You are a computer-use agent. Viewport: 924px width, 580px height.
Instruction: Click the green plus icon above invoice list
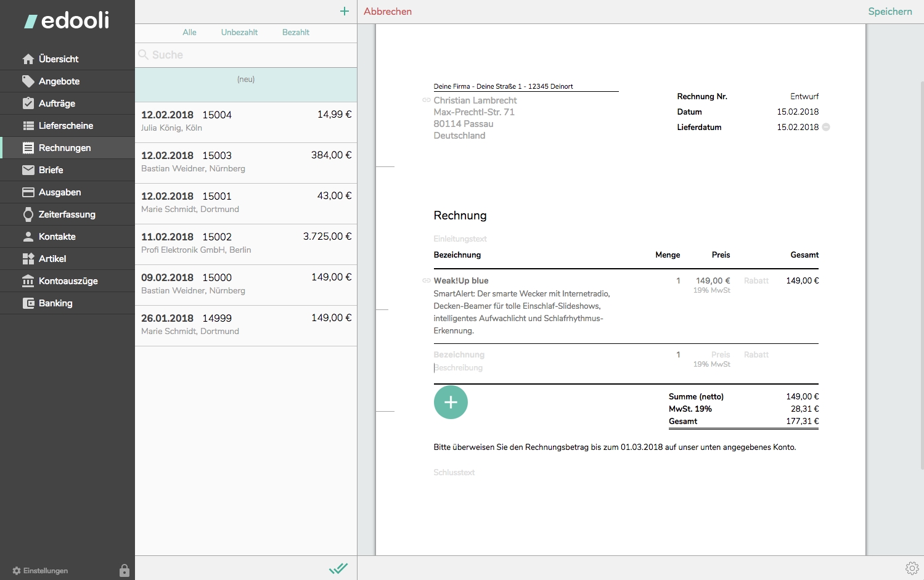(344, 11)
